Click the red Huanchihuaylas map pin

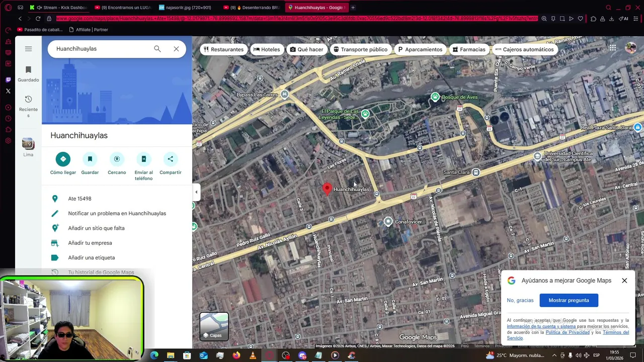(x=327, y=189)
